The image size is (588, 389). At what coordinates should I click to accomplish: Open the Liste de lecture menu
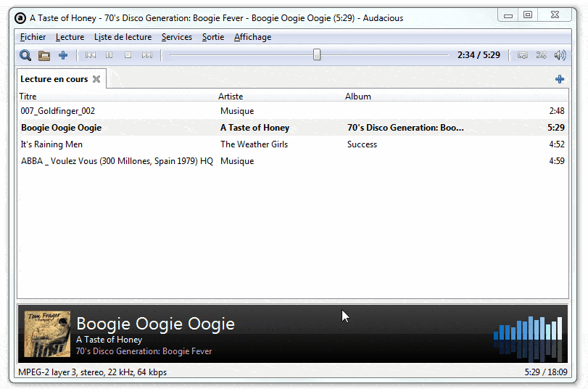click(x=123, y=37)
